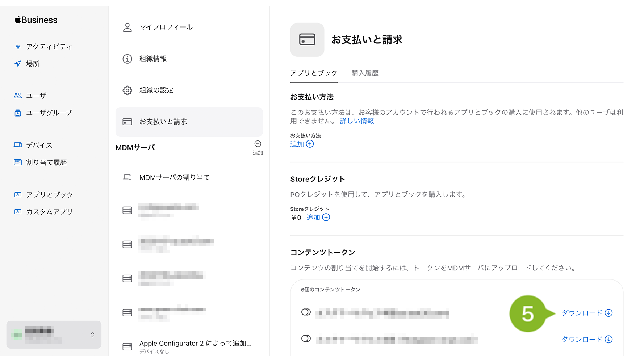Open 割り当て履歴 in the sidebar

point(46,163)
